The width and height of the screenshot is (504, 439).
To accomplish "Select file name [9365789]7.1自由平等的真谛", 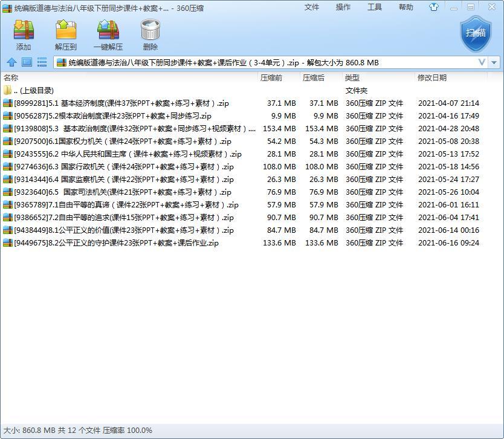I will point(126,205).
